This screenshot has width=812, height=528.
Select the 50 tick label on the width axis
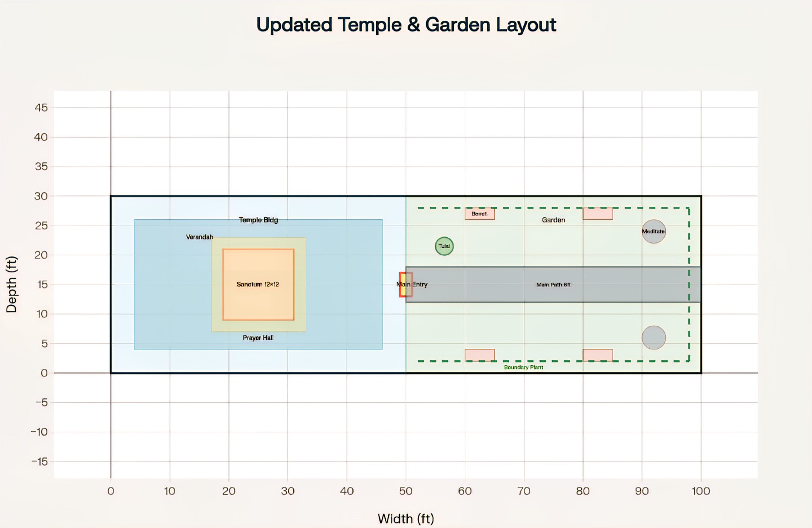click(x=406, y=491)
